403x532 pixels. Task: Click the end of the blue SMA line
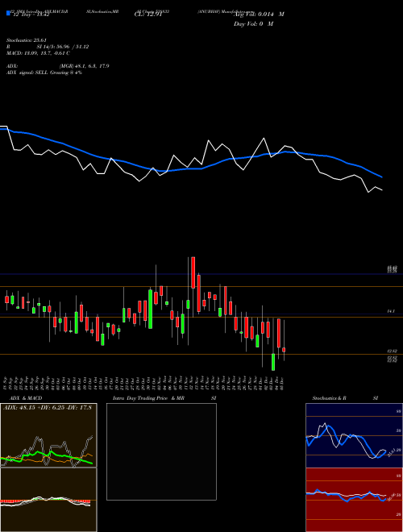coord(382,177)
